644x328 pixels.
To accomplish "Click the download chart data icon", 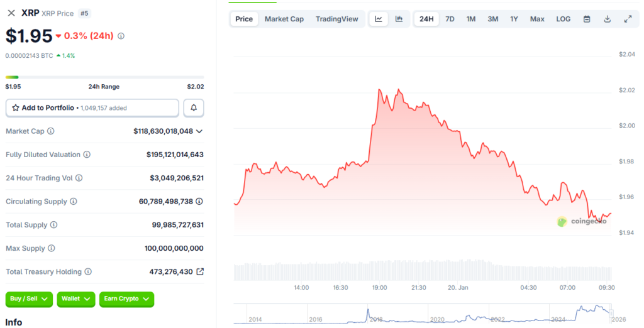I will (607, 19).
